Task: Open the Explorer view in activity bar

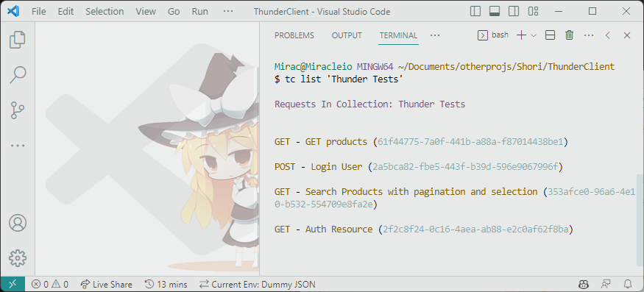Action: tap(17, 40)
